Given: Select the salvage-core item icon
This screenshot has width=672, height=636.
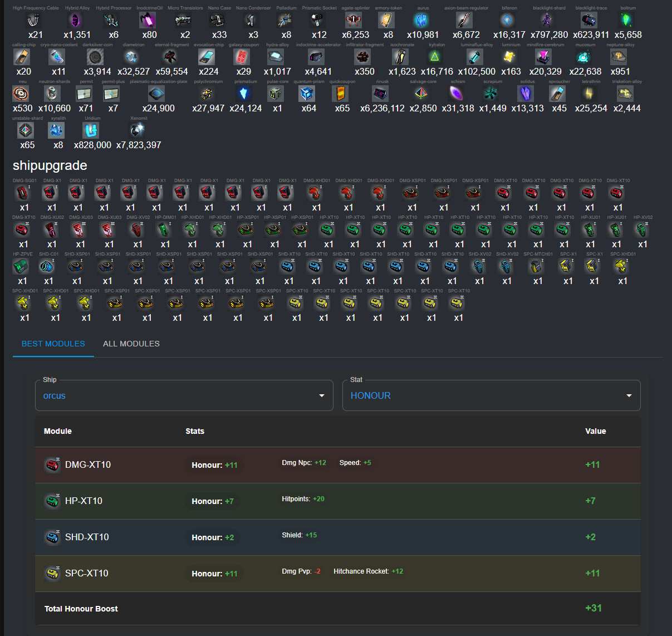Looking at the screenshot, I should pyautogui.click(x=422, y=94).
